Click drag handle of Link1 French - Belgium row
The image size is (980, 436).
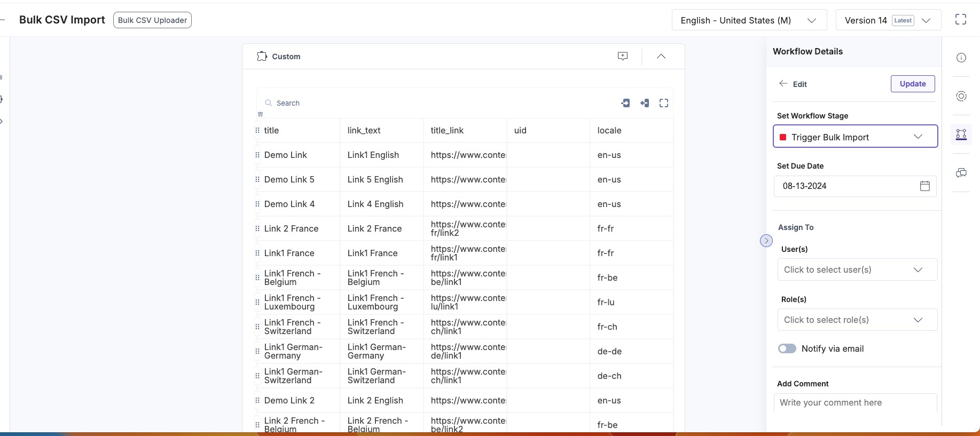tap(257, 278)
